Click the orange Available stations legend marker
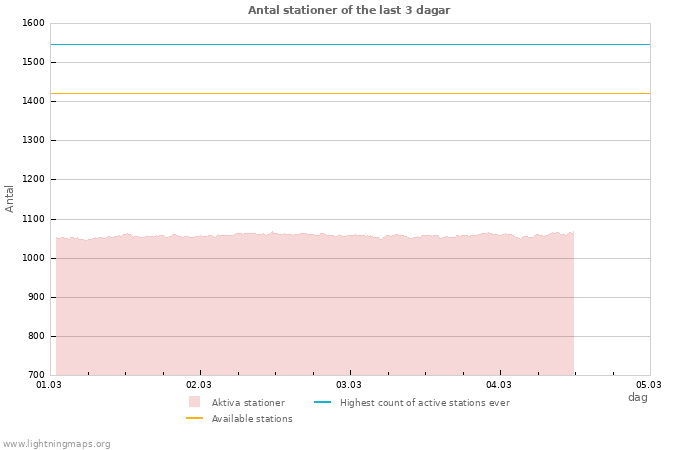 (194, 418)
